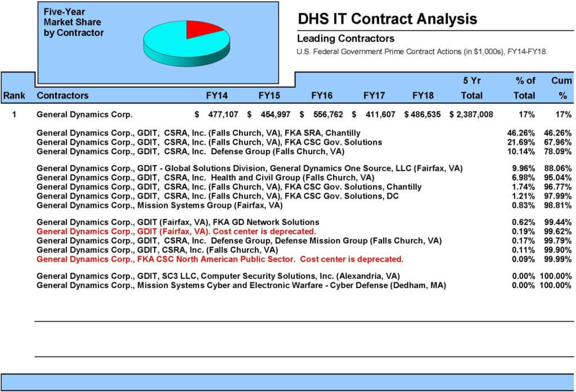Click the 99.90% cumulative value
The width and height of the screenshot is (576, 392).
(557, 250)
